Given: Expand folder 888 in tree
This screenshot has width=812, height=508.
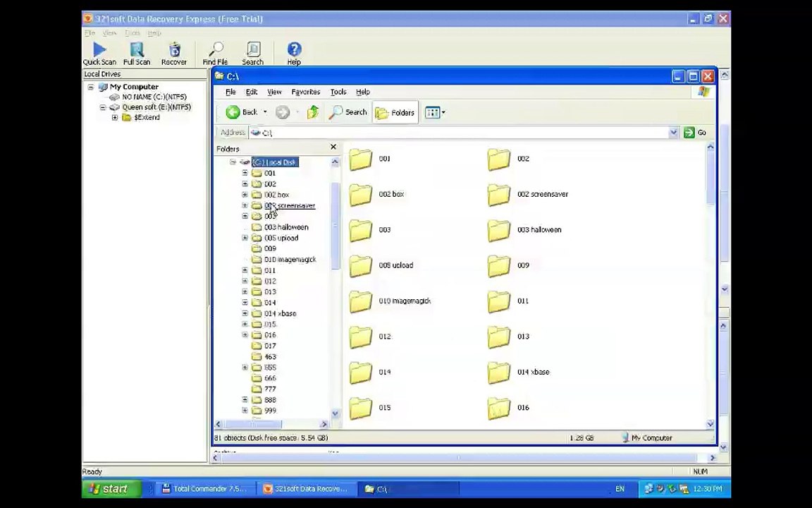Looking at the screenshot, I should point(245,399).
